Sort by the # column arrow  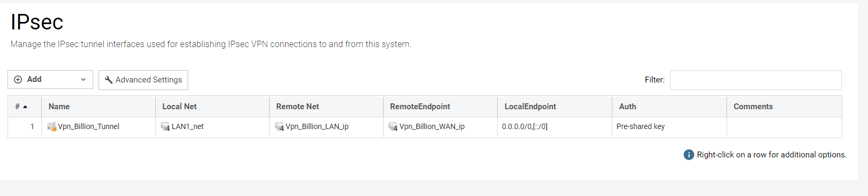pos(25,107)
